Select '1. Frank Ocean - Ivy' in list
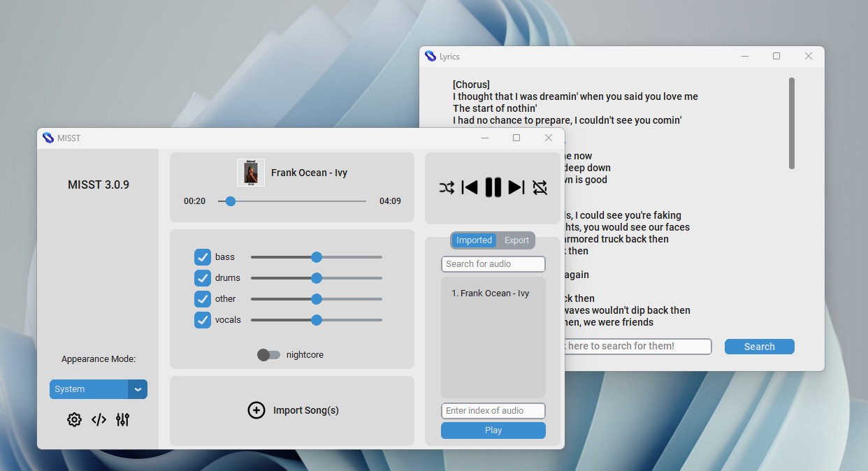 tap(490, 294)
